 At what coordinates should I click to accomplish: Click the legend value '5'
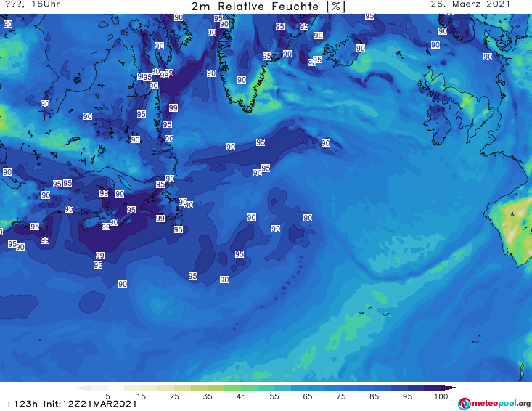point(107,396)
